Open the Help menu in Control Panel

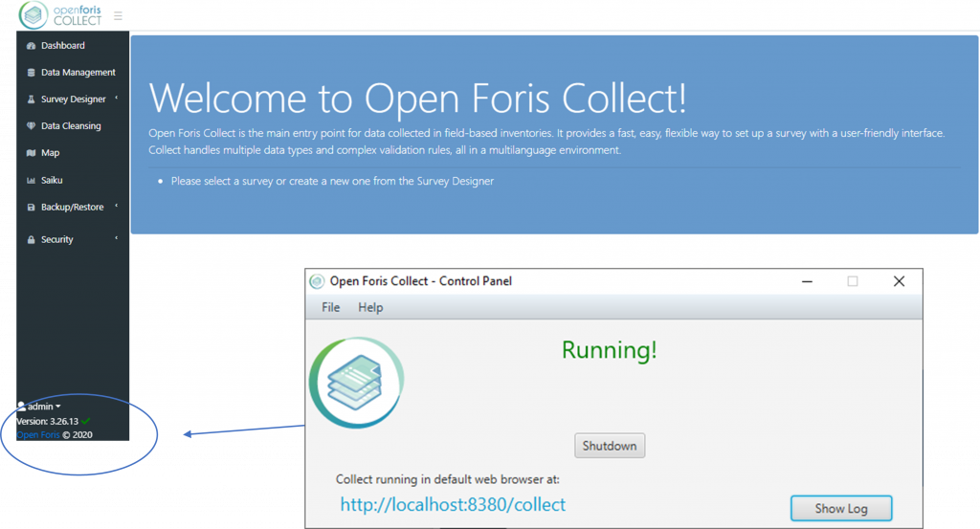pos(370,307)
